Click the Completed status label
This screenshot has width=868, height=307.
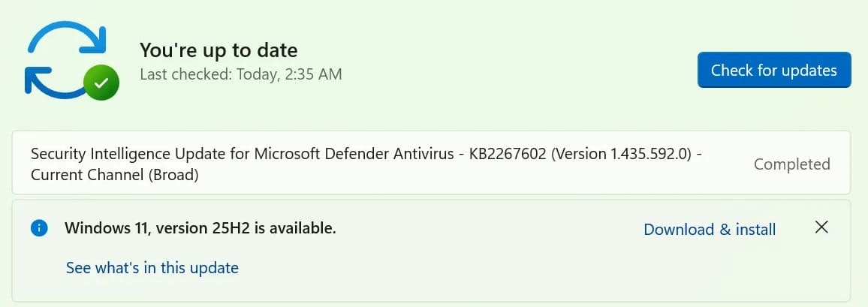tap(792, 164)
